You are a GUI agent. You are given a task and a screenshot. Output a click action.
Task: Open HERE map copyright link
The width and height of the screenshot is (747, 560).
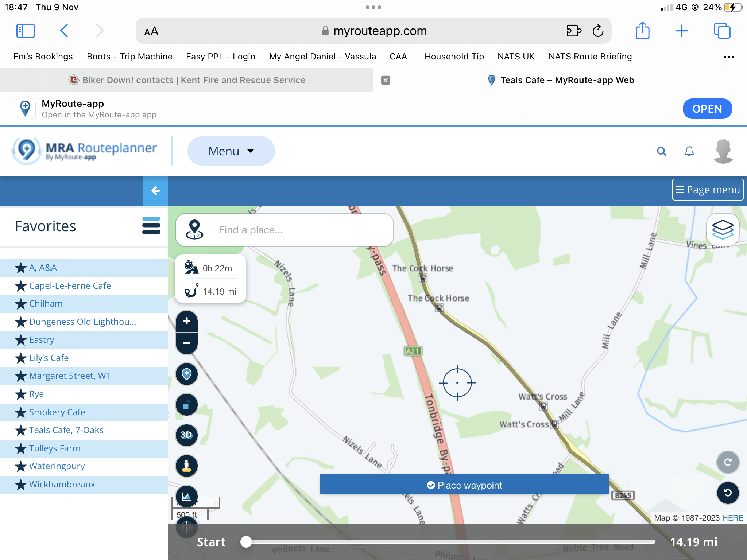732,518
